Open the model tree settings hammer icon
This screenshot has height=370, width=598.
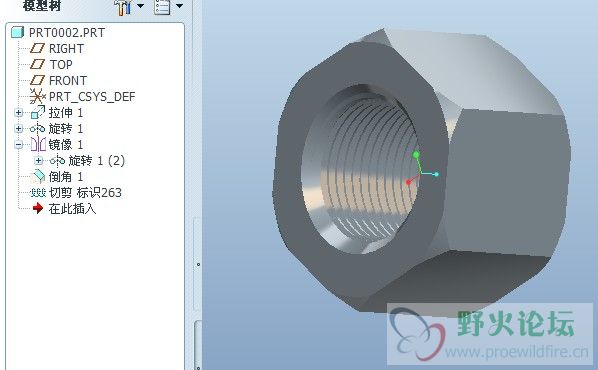(123, 7)
